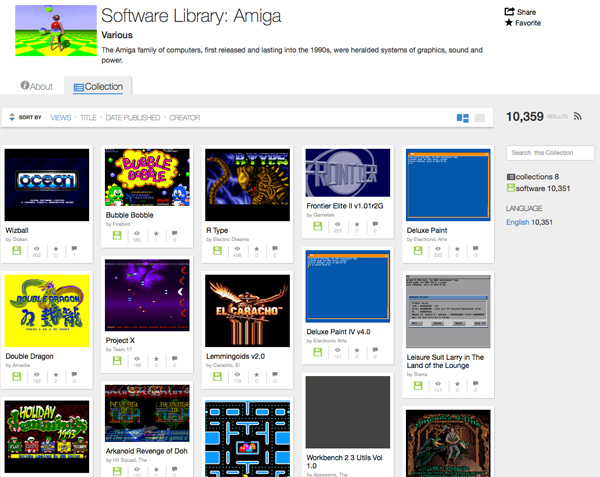This screenshot has width=600, height=477.
Task: Open the El Caracho Lemmingoids thumbnail
Action: 247,311
